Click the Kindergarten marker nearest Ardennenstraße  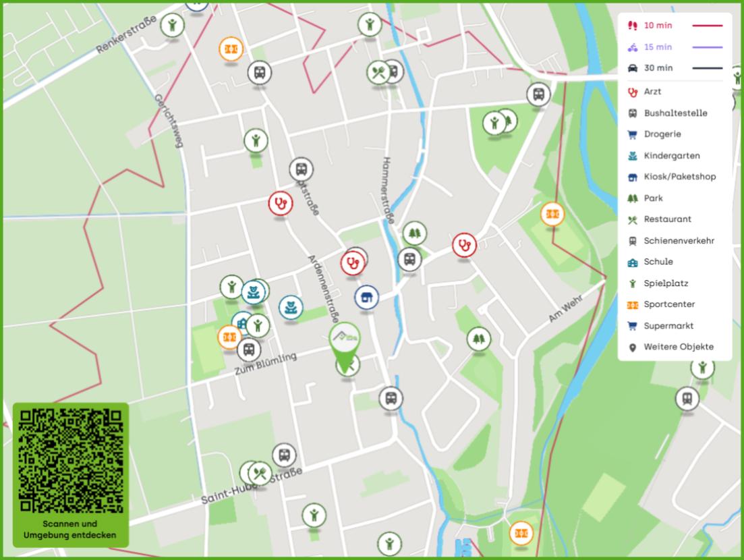tap(291, 308)
